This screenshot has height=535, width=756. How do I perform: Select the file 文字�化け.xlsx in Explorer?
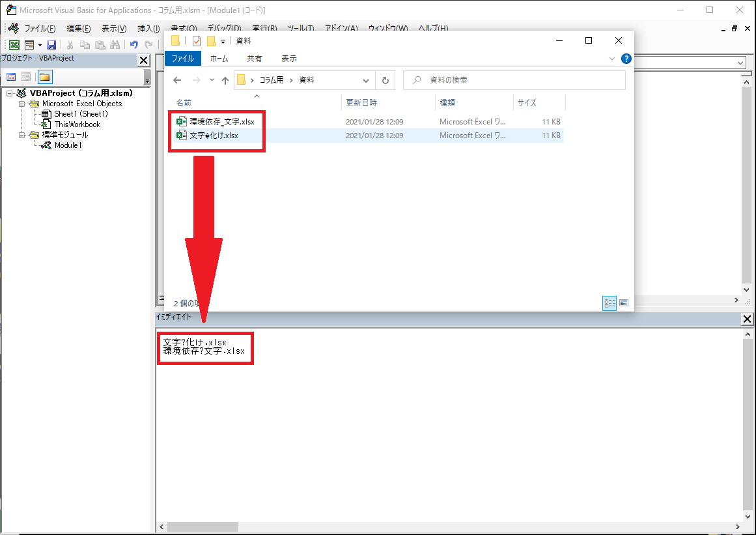pyautogui.click(x=214, y=136)
